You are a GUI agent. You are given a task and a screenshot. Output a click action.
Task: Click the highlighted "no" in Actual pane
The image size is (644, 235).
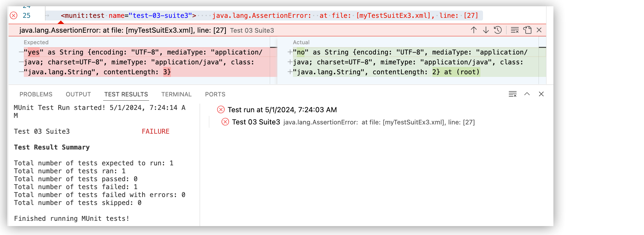(x=301, y=52)
